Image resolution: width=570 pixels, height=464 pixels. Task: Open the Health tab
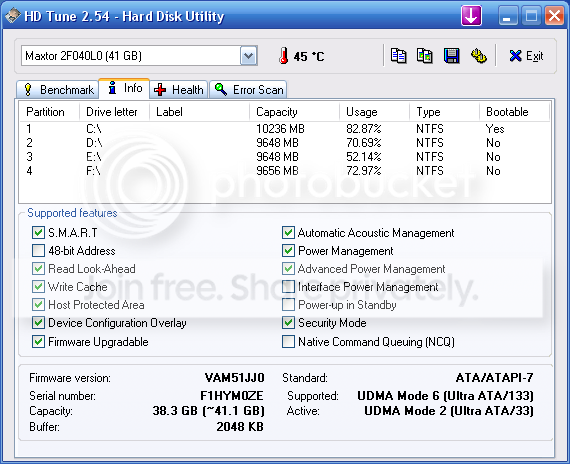click(178, 89)
